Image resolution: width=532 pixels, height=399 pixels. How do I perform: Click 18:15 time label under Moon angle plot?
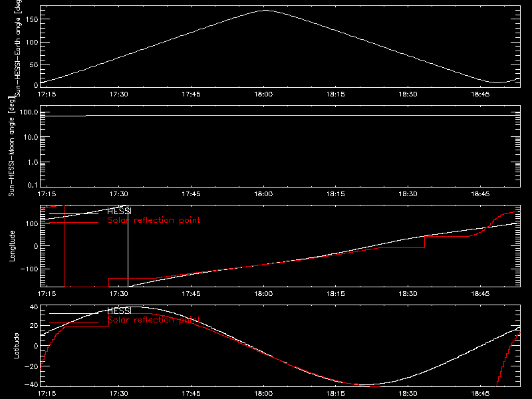coord(336,194)
